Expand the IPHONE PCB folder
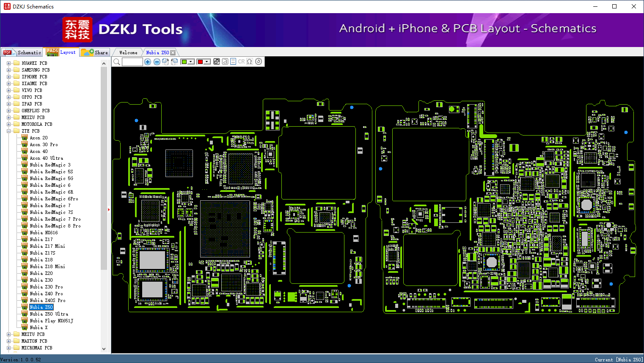Screen dimensions: 644x363 coord(8,77)
